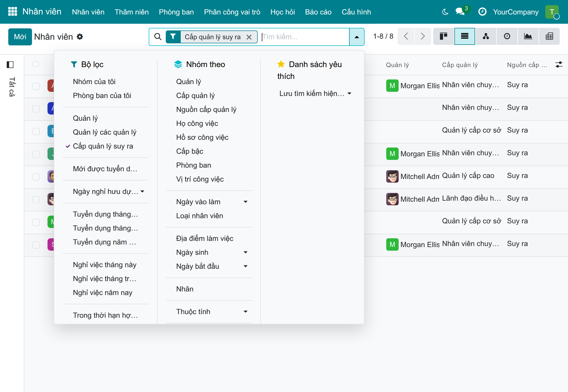Go to previous page of records
The width and height of the screenshot is (568, 392).
(x=406, y=36)
